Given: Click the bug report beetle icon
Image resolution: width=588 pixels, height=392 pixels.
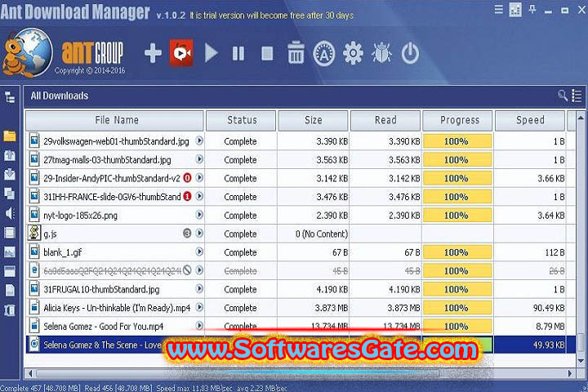Looking at the screenshot, I should pyautogui.click(x=381, y=53).
